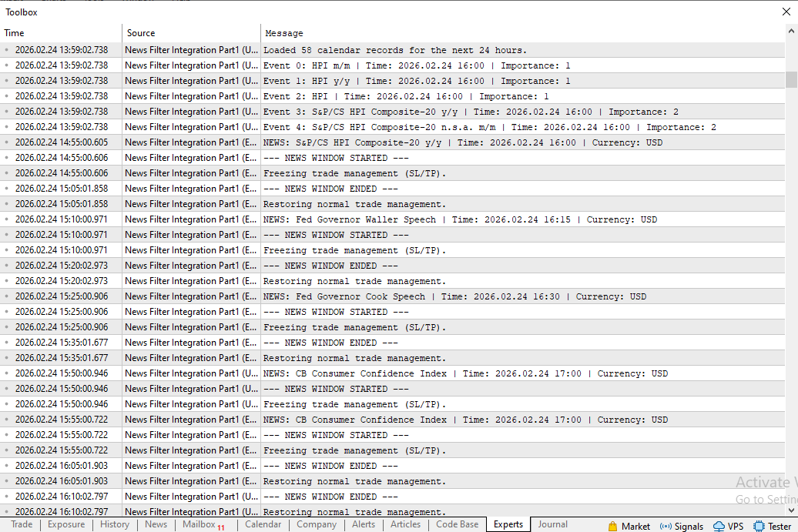The width and height of the screenshot is (798, 532).
Task: Select the 15:55:00.722 NEWS WINDOW STARTED row
Action: (392, 435)
